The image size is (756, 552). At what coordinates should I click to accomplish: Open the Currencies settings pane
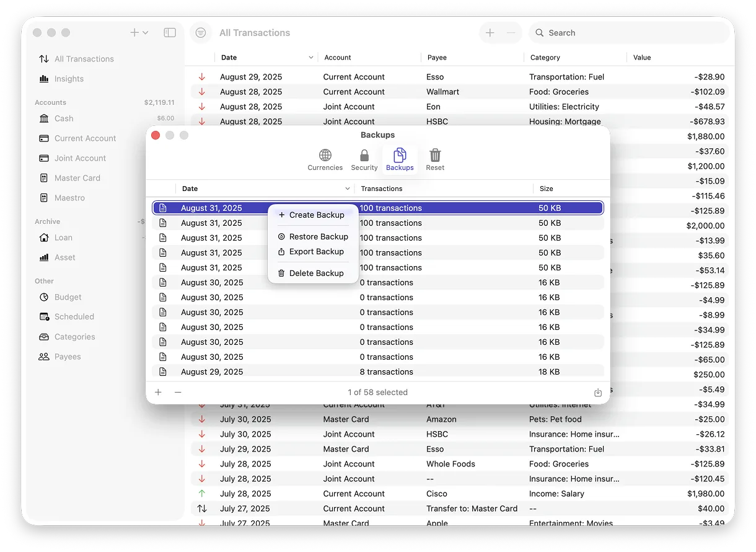(325, 159)
